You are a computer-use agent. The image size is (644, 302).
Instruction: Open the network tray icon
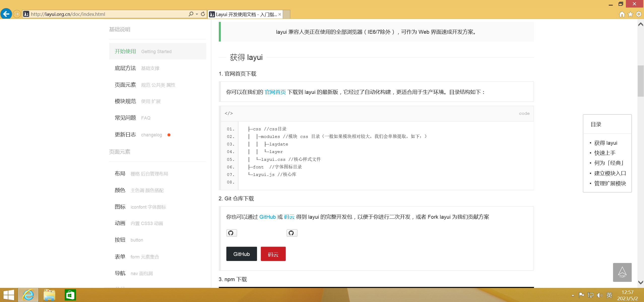coord(590,295)
